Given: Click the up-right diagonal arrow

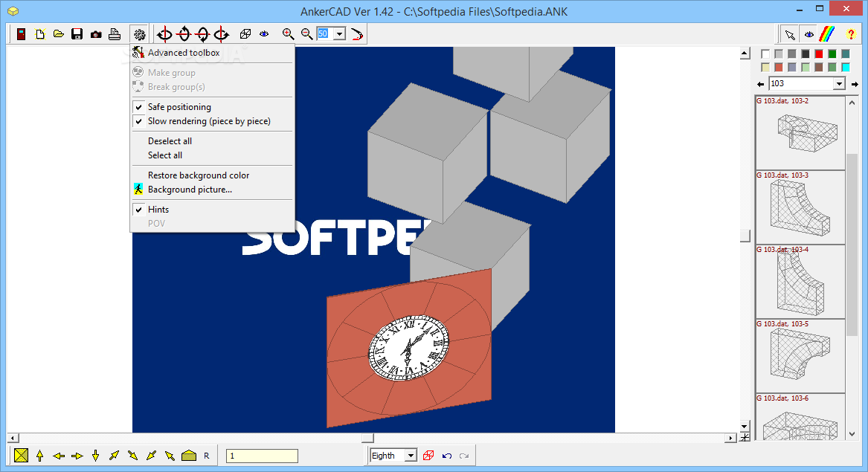Looking at the screenshot, I should click(114, 456).
